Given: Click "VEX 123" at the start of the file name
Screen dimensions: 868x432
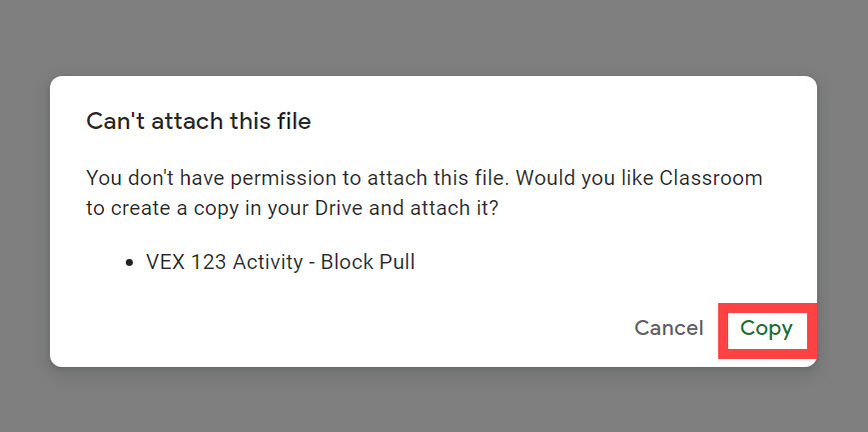Looking at the screenshot, I should coord(182,263).
